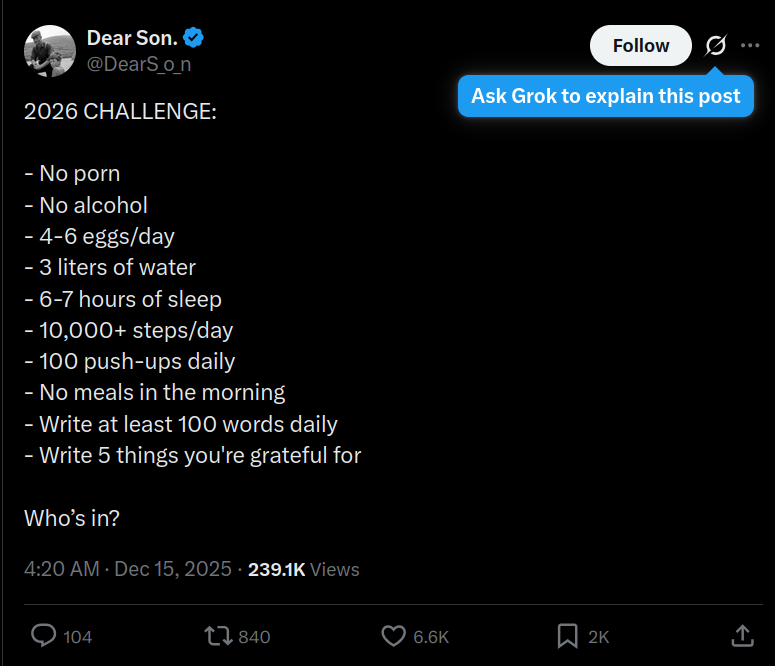Click the blue verified badge
The width and height of the screenshot is (775, 666).
(x=193, y=38)
